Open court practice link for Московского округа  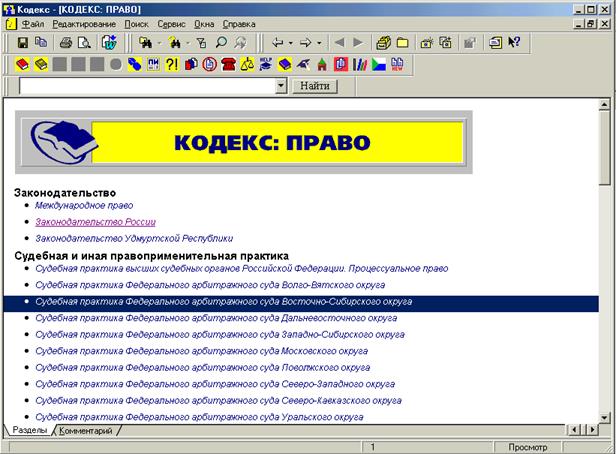click(x=202, y=351)
